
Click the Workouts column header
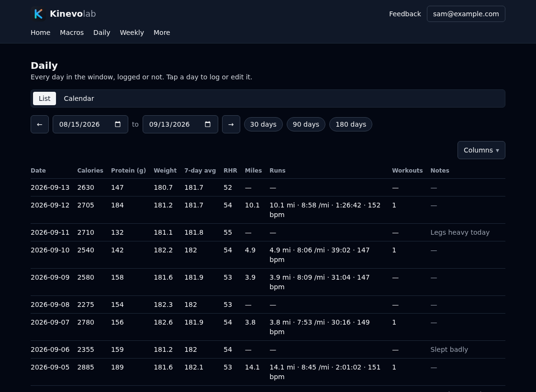pyautogui.click(x=407, y=170)
